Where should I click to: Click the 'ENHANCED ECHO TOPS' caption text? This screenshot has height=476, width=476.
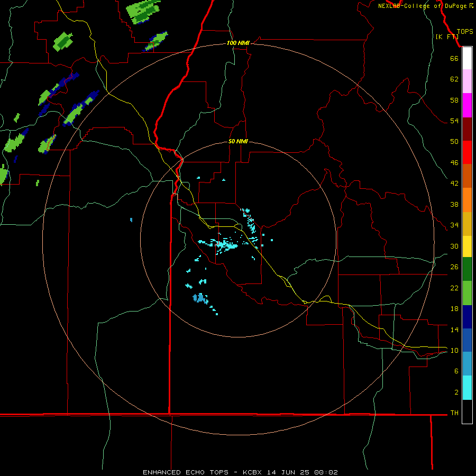[x=186, y=472]
